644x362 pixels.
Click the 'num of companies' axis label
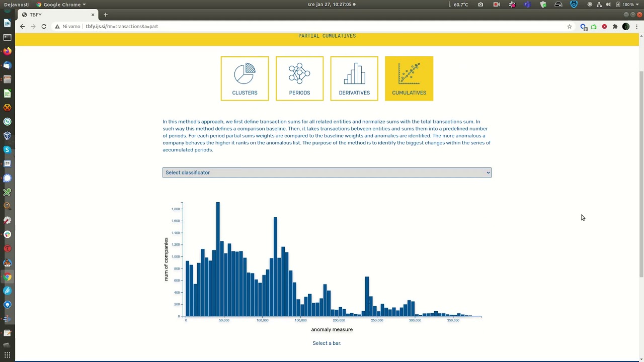point(166,259)
